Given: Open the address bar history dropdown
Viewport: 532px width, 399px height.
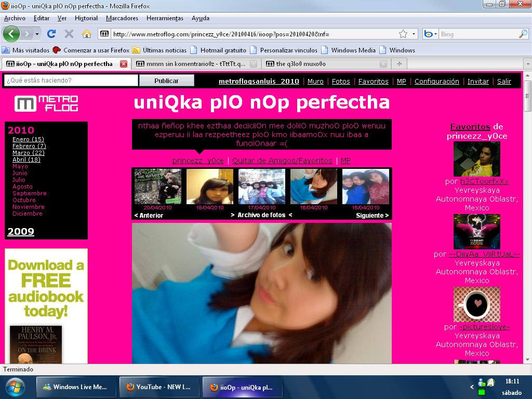Looking at the screenshot, I should (x=414, y=34).
